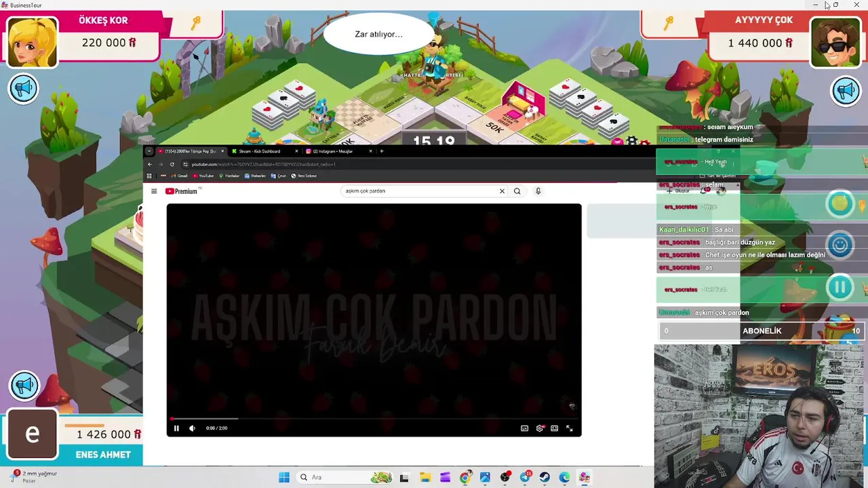This screenshot has width=868, height=488.
Task: Open the Haritalar bookmark
Action: (229, 176)
